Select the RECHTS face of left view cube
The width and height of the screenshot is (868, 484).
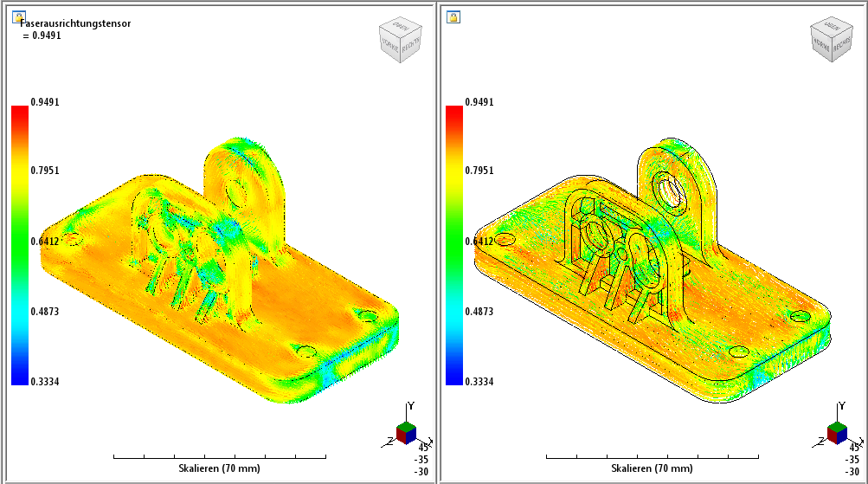[x=410, y=45]
